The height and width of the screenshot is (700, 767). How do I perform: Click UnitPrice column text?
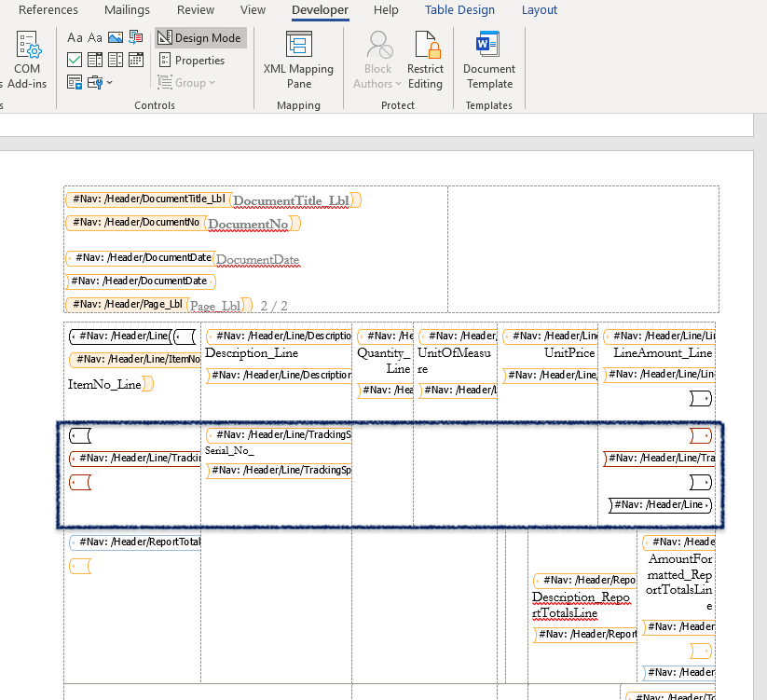click(569, 352)
